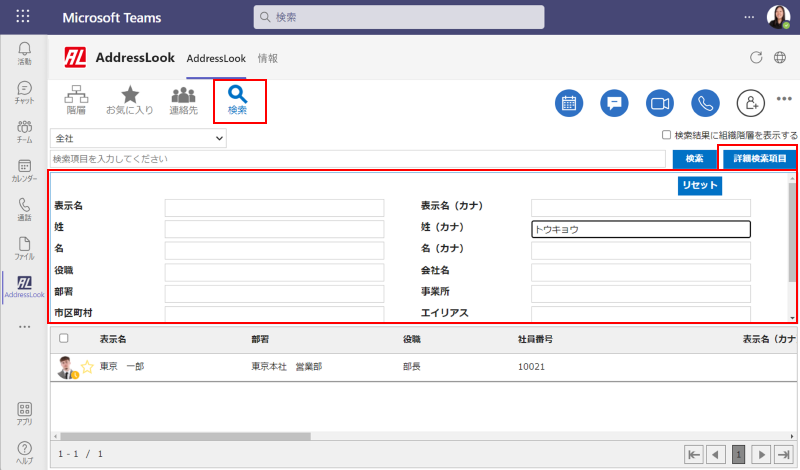The image size is (800, 470).
Task: Open the 全社 scope dropdown
Action: pyautogui.click(x=138, y=138)
